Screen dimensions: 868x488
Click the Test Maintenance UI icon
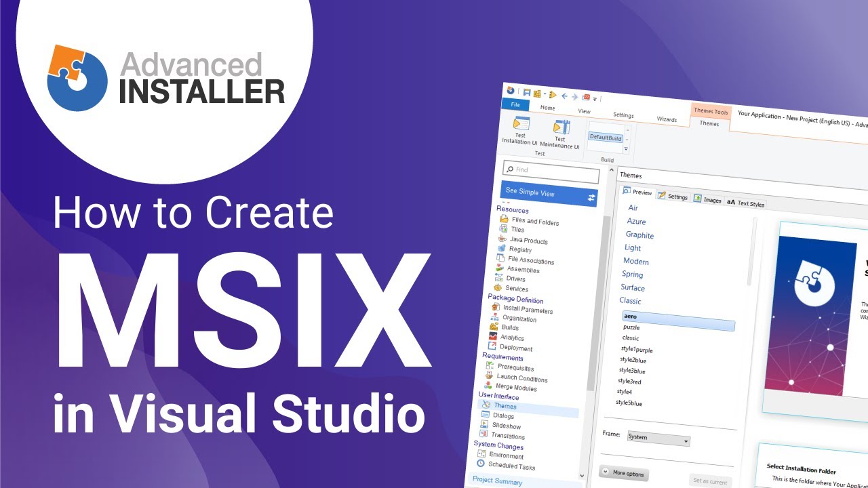561,127
